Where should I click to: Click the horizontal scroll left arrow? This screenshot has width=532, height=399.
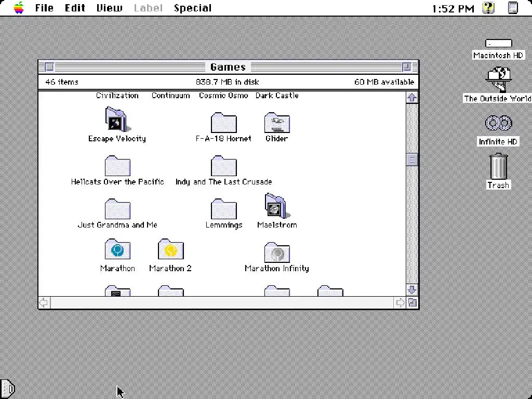[44, 302]
